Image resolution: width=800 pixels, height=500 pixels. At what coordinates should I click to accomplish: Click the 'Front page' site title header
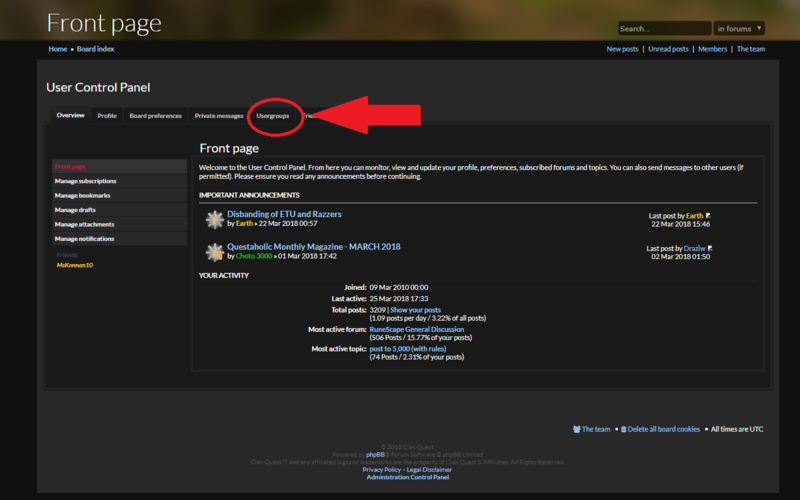[x=104, y=23]
